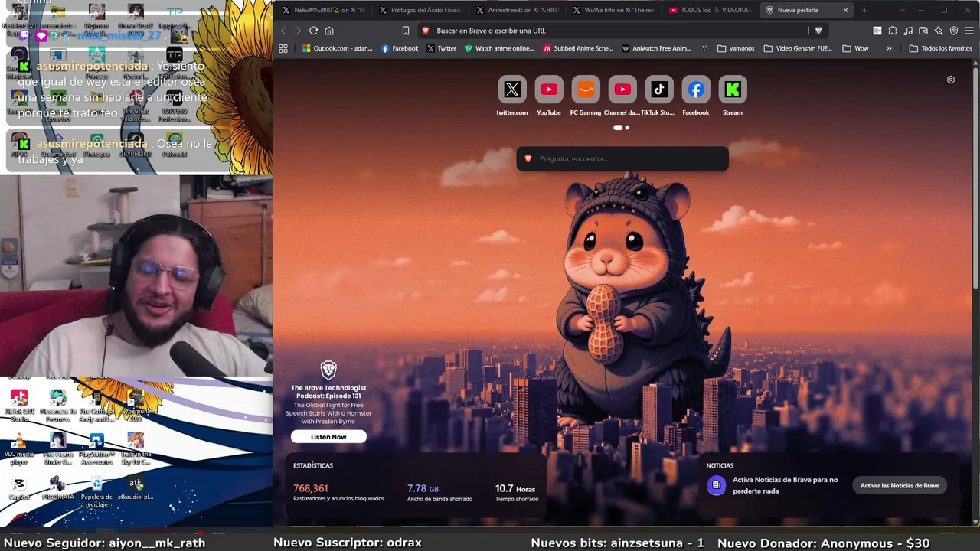Click the CapCut desktop icon
This screenshot has height=551, width=980.
pyautogui.click(x=19, y=487)
